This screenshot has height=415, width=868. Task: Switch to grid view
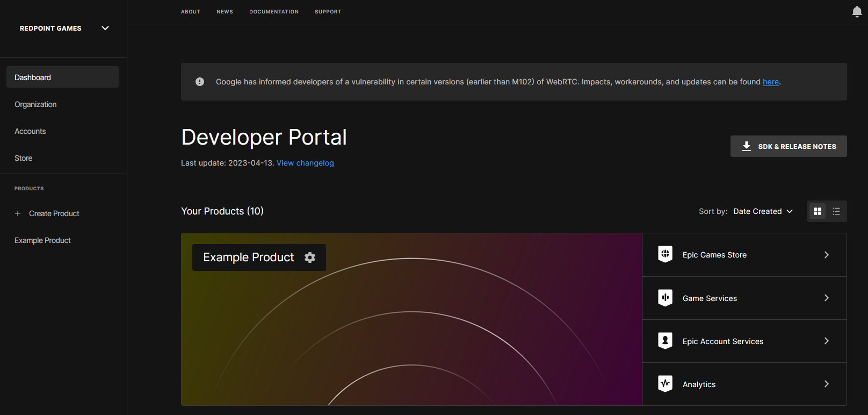pyautogui.click(x=818, y=211)
